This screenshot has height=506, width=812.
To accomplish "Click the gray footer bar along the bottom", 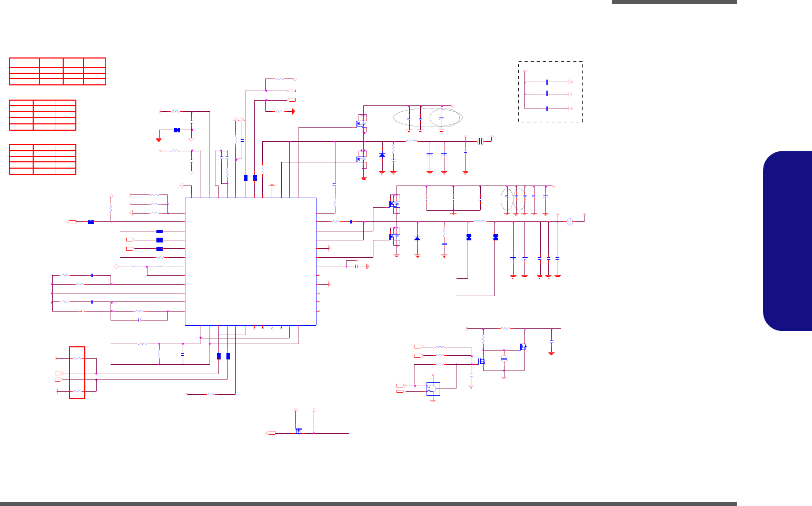I will pyautogui.click(x=369, y=504).
